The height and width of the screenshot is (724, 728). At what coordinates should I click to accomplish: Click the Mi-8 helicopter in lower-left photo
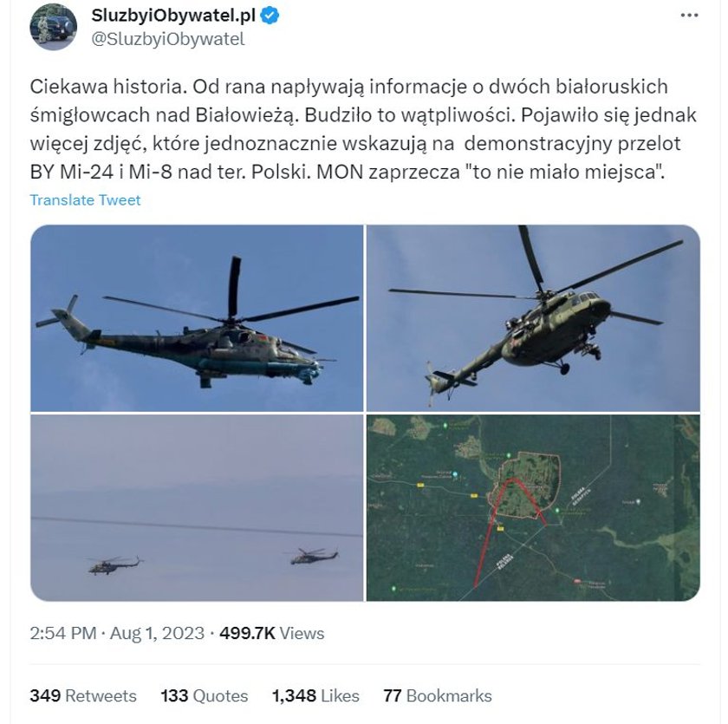tap(115, 564)
